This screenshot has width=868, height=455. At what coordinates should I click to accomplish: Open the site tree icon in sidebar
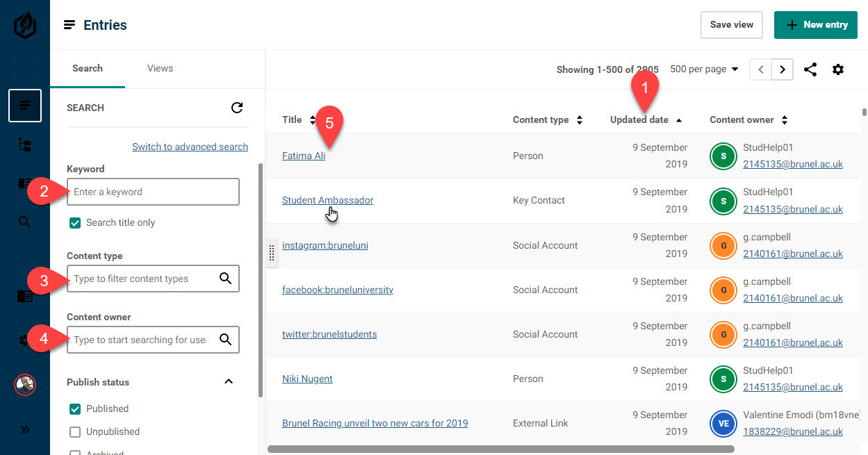[25, 144]
